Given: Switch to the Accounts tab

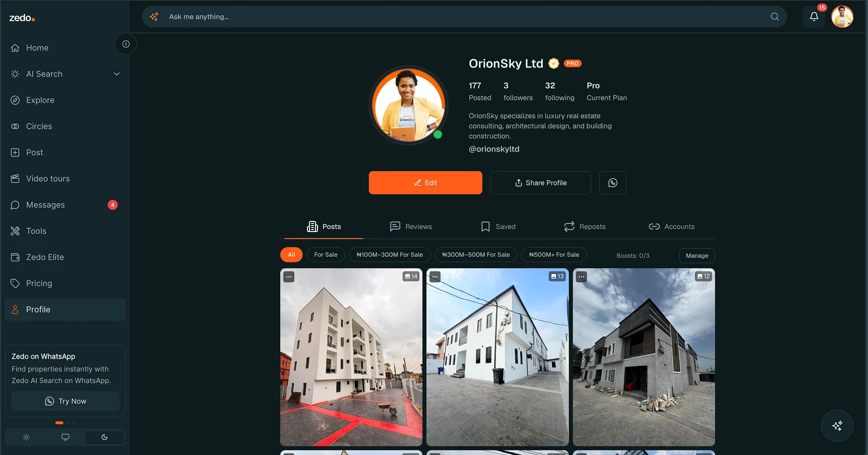Looking at the screenshot, I should point(672,226).
